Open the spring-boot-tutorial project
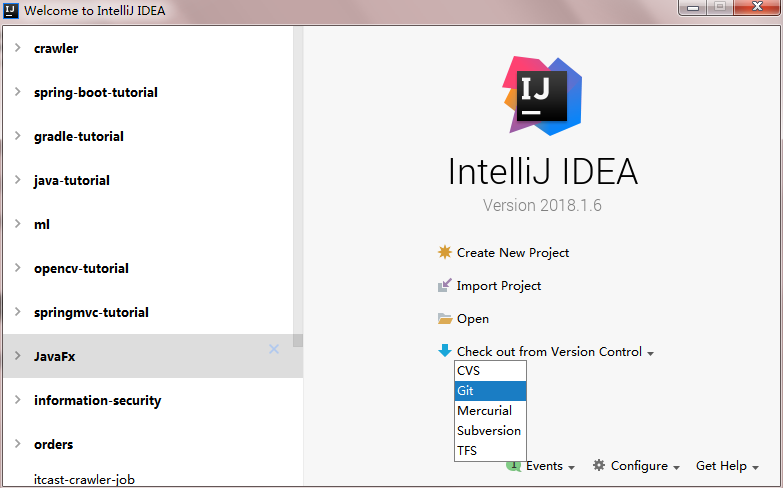The image size is (783, 488). pos(96,92)
